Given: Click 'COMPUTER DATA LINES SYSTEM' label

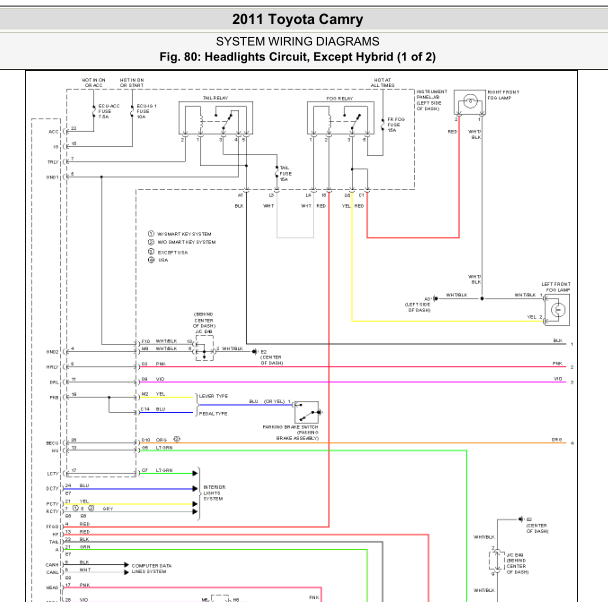Looking at the screenshot, I should pyautogui.click(x=152, y=569).
